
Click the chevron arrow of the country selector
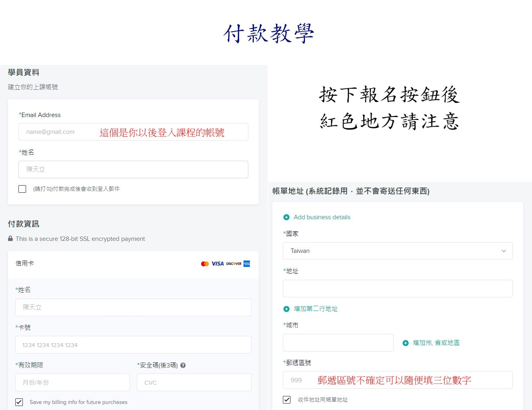(x=504, y=251)
